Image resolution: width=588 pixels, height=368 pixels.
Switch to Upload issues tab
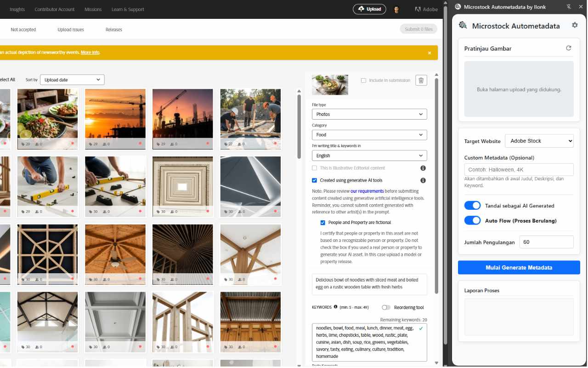pyautogui.click(x=71, y=29)
